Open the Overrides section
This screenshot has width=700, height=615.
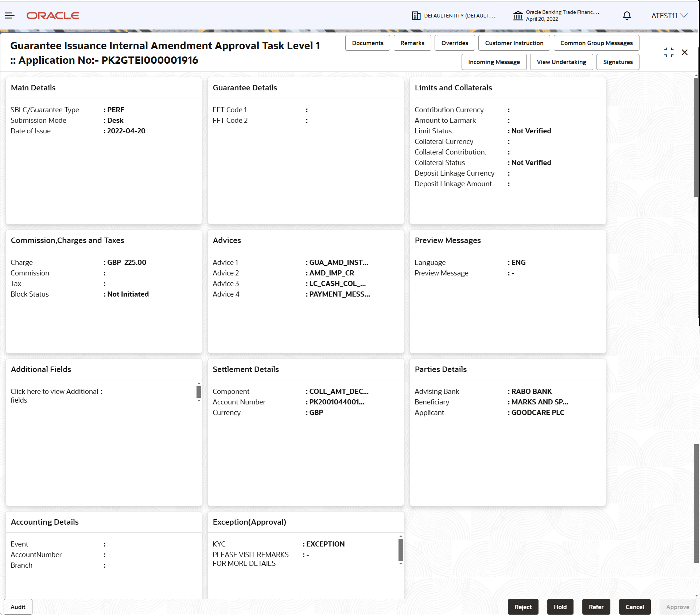click(x=454, y=43)
